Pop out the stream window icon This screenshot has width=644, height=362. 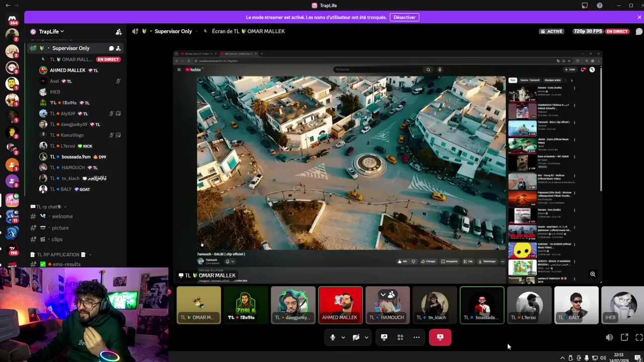[x=624, y=337]
